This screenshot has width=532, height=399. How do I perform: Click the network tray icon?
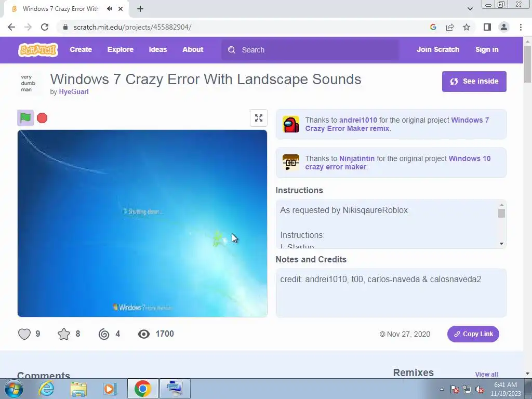467,390
